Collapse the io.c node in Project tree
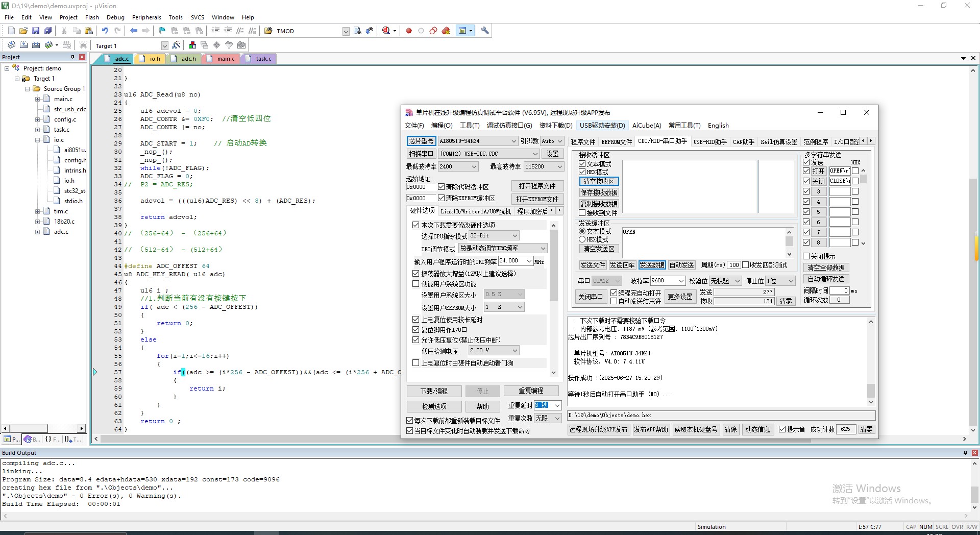Image resolution: width=980 pixels, height=535 pixels. [x=37, y=140]
